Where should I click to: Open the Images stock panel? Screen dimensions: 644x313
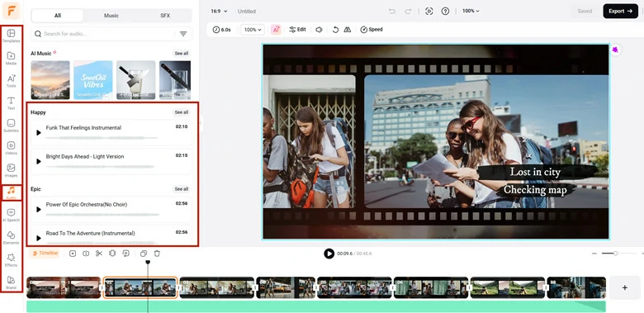[x=11, y=170]
